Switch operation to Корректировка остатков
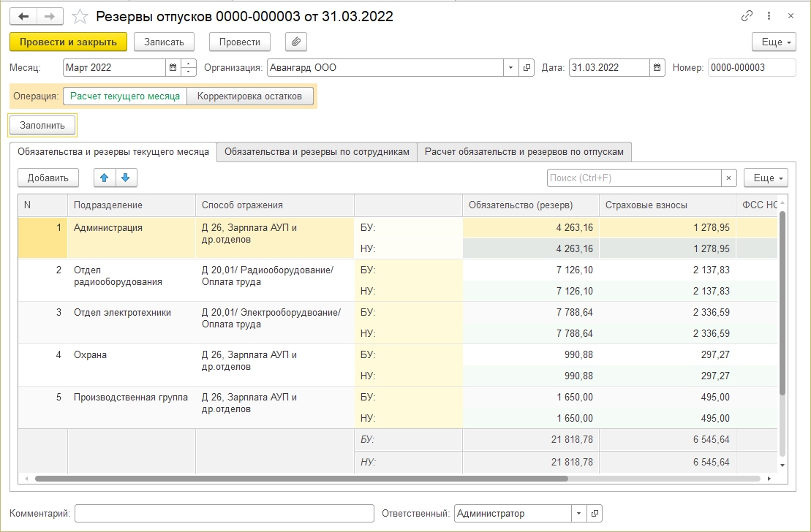811x532 pixels. click(250, 96)
